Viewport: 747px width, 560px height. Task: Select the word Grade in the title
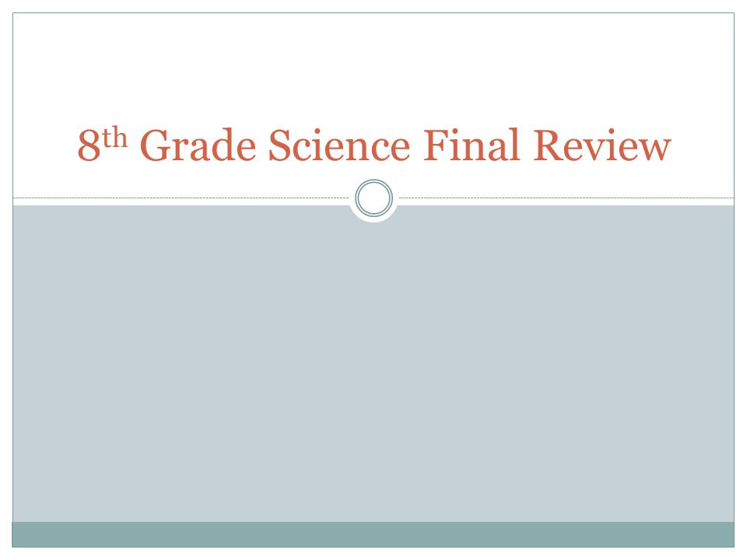198,145
